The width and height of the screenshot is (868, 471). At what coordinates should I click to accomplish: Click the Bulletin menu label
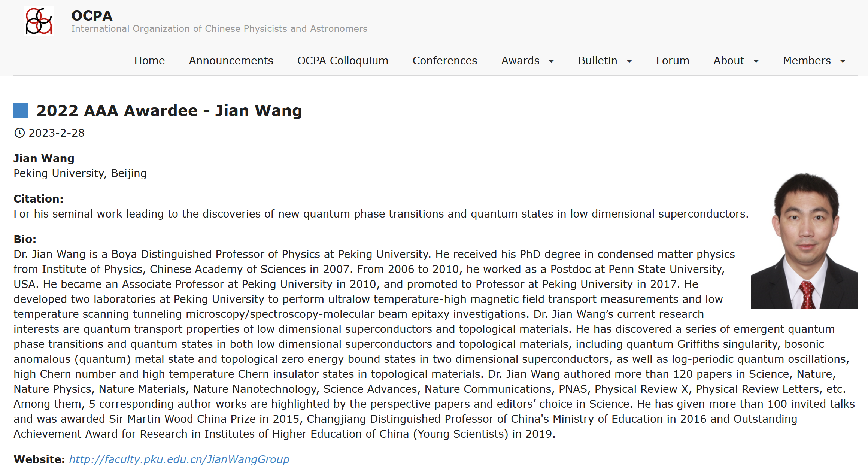pos(598,61)
